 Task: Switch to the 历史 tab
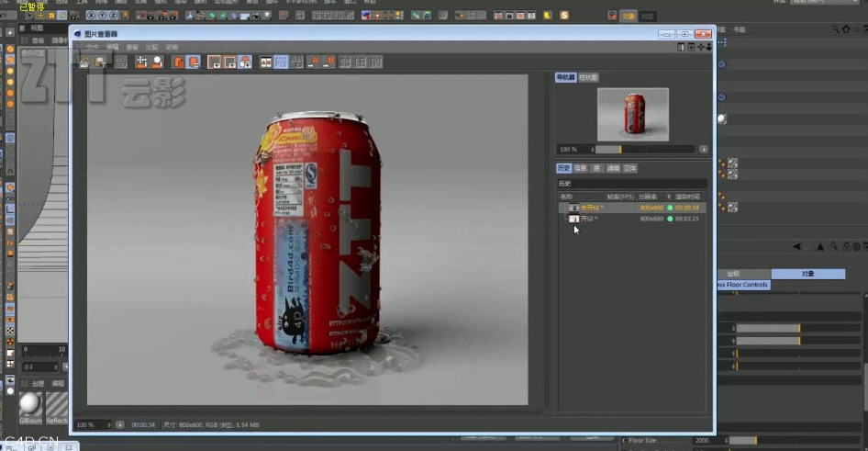point(564,168)
